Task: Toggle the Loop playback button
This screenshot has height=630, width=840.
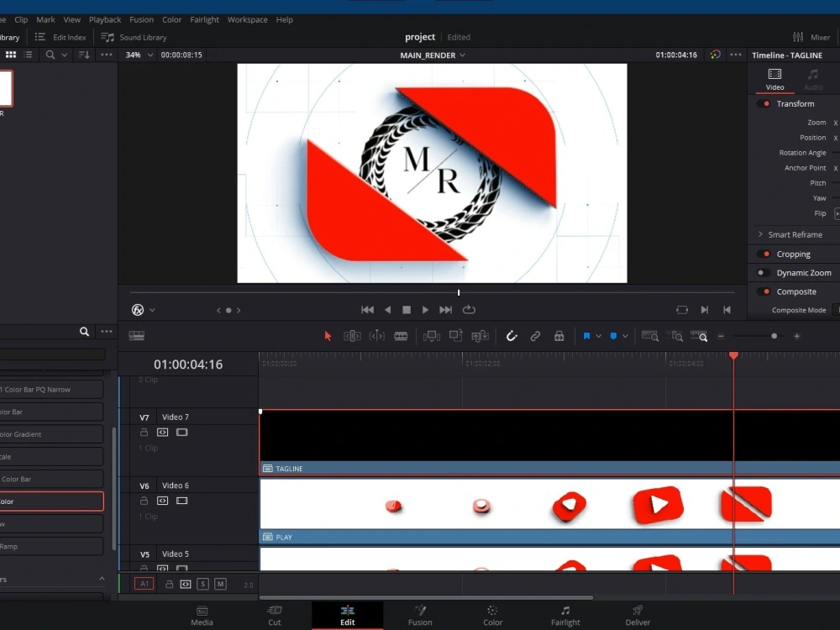Action: pos(469,310)
